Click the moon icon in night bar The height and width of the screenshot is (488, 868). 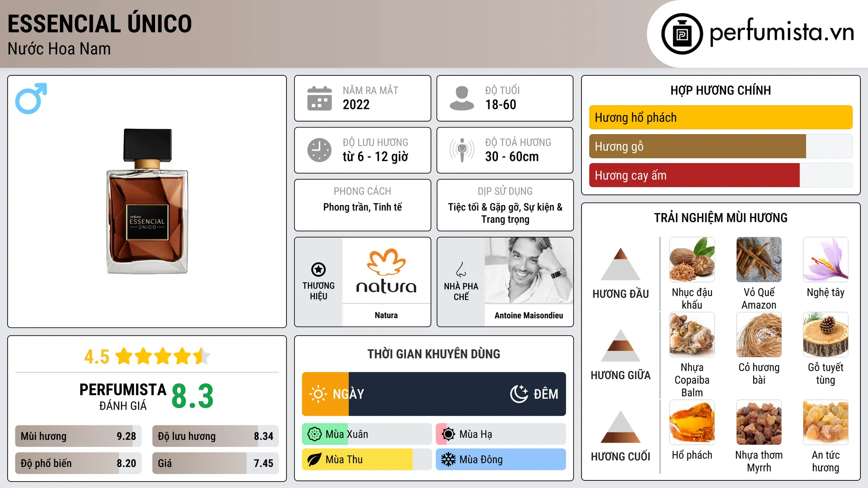(x=519, y=394)
